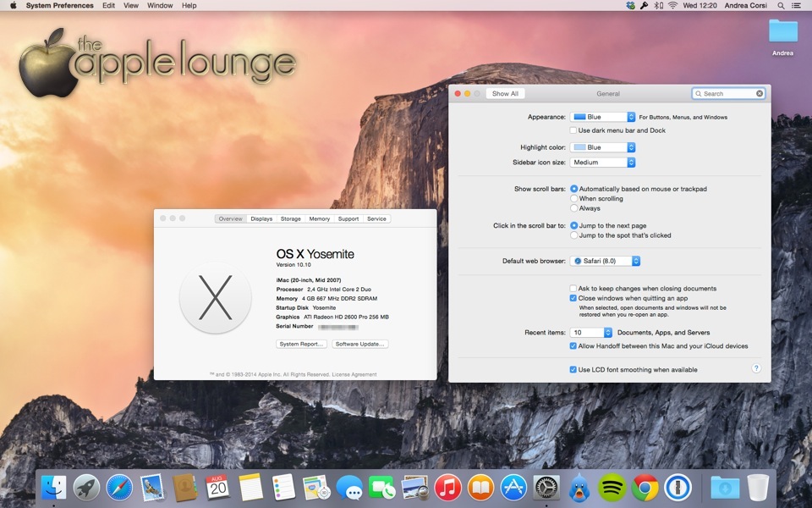812x508 pixels.
Task: Open Wi-Fi status menu
Action: click(x=672, y=5)
